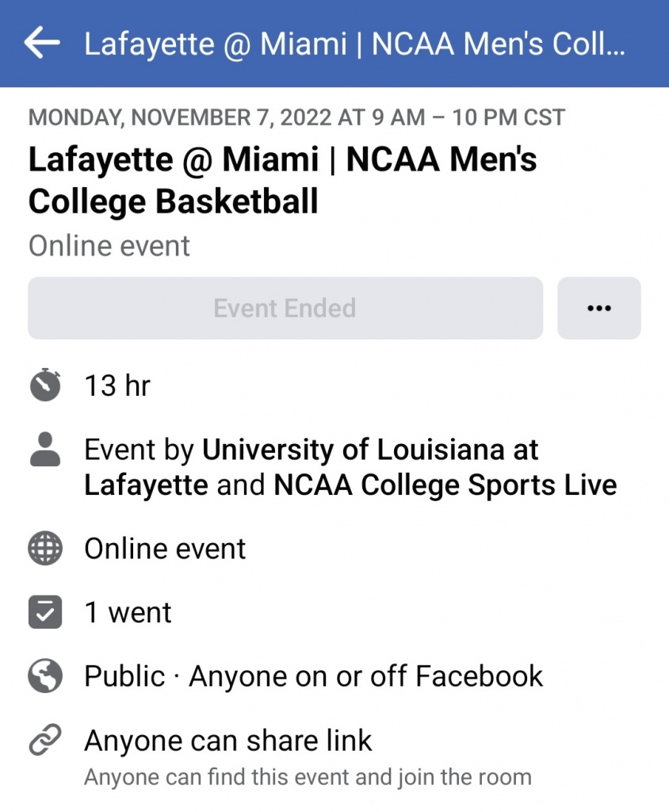
Task: Tap the header title text in blue bar
Action: (x=355, y=44)
